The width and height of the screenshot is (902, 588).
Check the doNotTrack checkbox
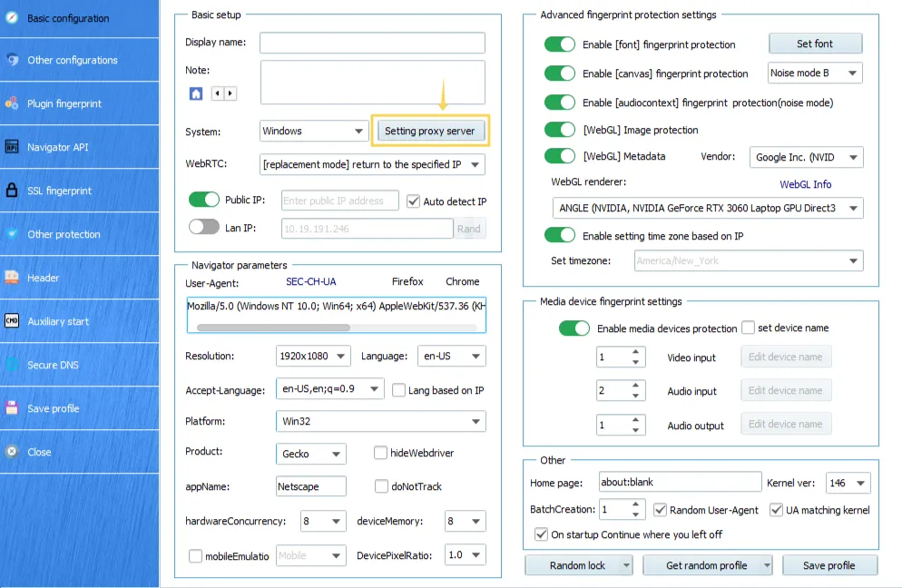tap(381, 486)
